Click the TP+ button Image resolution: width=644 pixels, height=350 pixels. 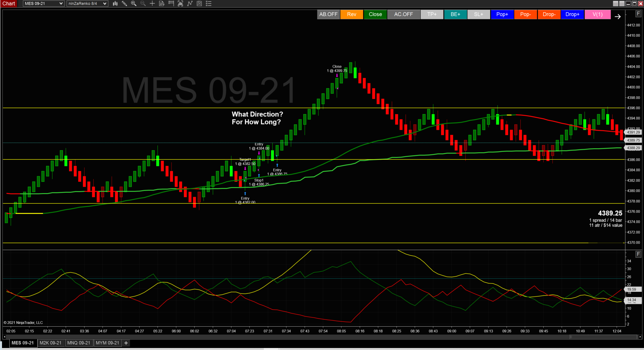pyautogui.click(x=432, y=14)
